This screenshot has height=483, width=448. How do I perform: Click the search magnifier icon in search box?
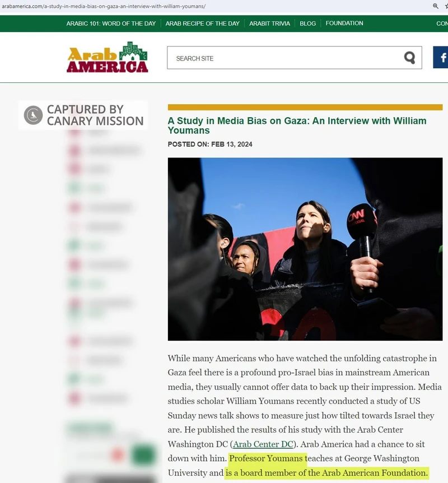(410, 58)
